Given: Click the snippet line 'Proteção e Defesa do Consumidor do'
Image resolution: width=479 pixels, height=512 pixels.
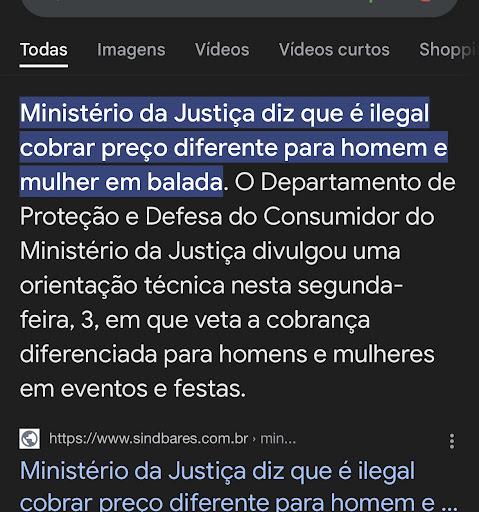Looking at the screenshot, I should coord(227,217).
